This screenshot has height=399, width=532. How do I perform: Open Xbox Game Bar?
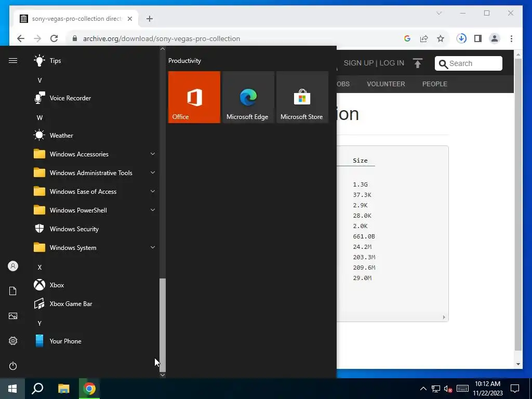[95, 303]
